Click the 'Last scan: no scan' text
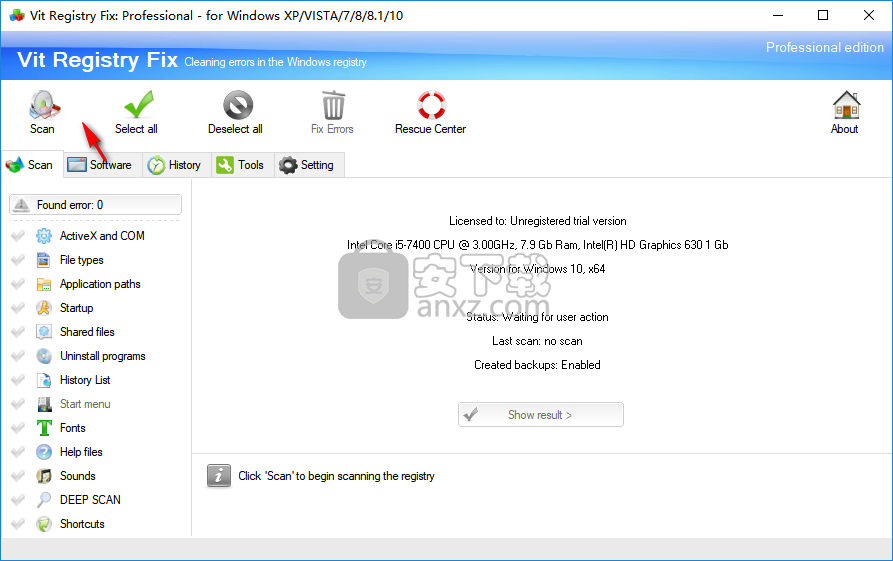Image resolution: width=893 pixels, height=561 pixels. (x=537, y=341)
